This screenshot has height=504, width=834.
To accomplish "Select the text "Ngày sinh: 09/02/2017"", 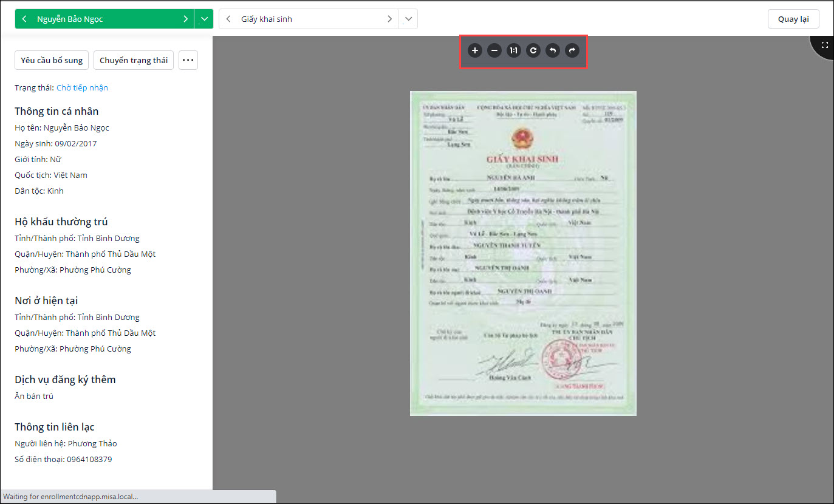I will 55,143.
